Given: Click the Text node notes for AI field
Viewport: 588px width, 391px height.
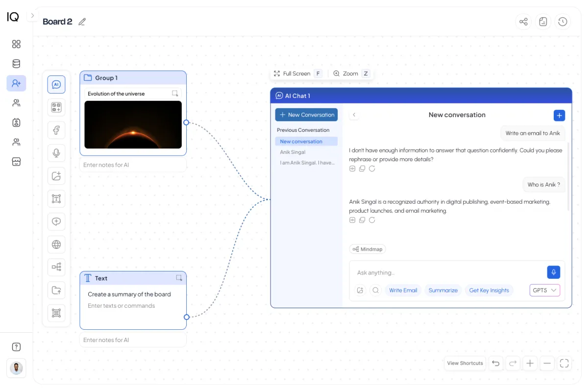Looking at the screenshot, I should [x=133, y=340].
